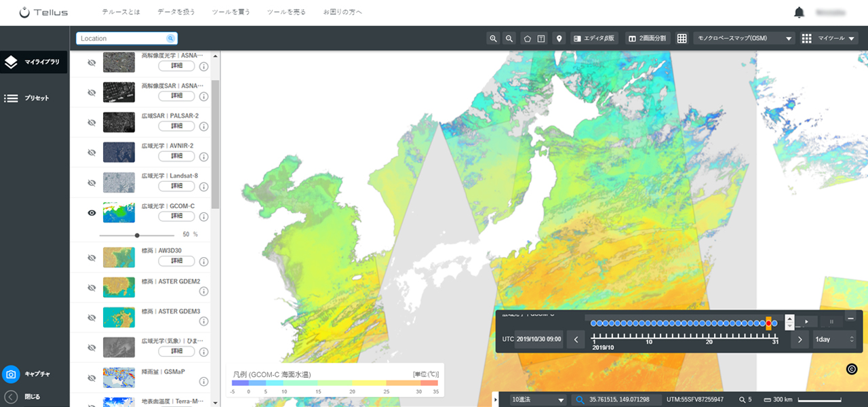Screen dimensions: 868x407
Task: Click the location pin marker tool
Action: click(x=559, y=39)
